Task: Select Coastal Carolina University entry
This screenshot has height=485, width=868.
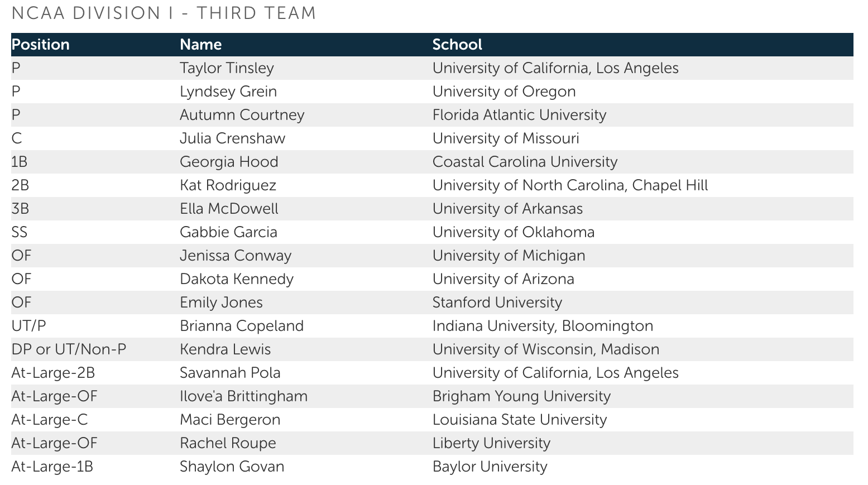Action: 525,162
